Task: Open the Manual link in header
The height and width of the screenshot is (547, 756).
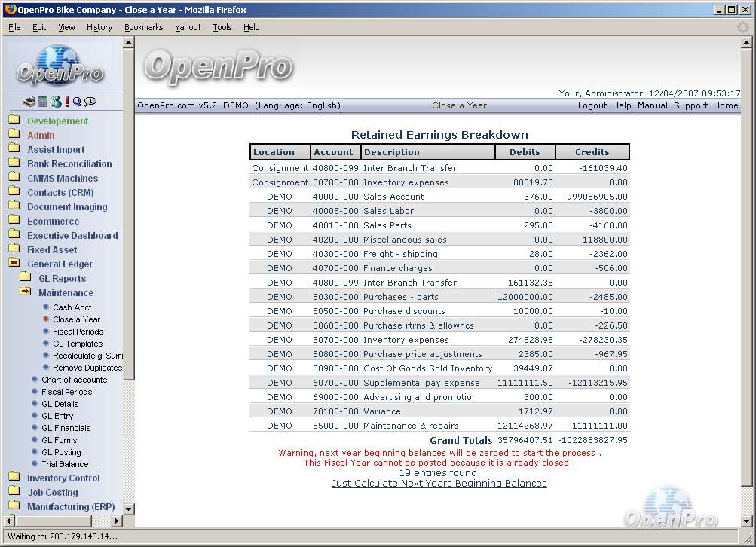Action: pyautogui.click(x=652, y=105)
